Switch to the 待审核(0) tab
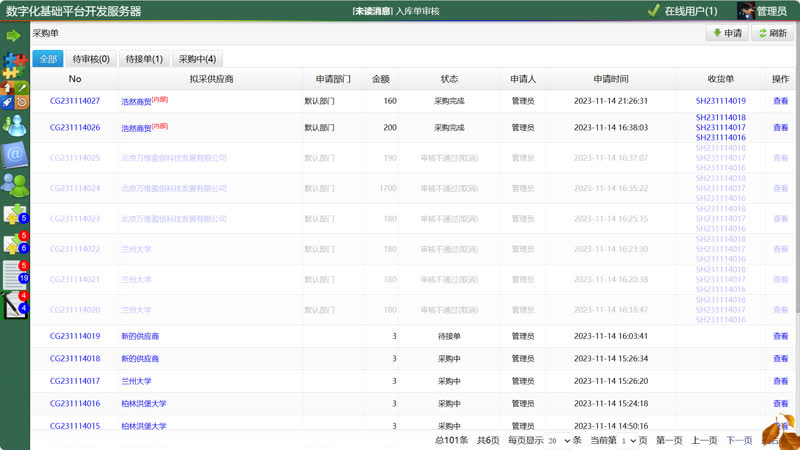The height and width of the screenshot is (450, 800). point(91,59)
